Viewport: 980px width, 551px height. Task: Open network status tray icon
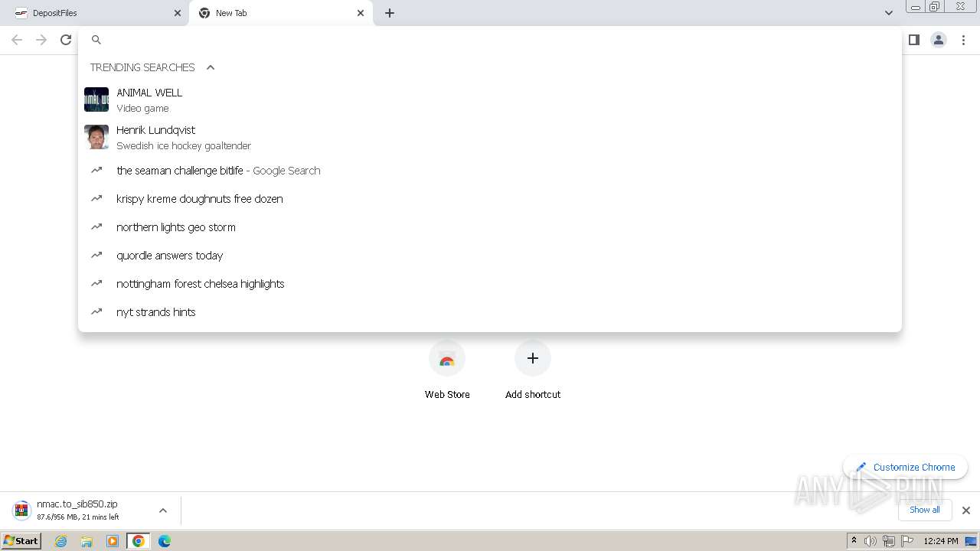(x=889, y=541)
